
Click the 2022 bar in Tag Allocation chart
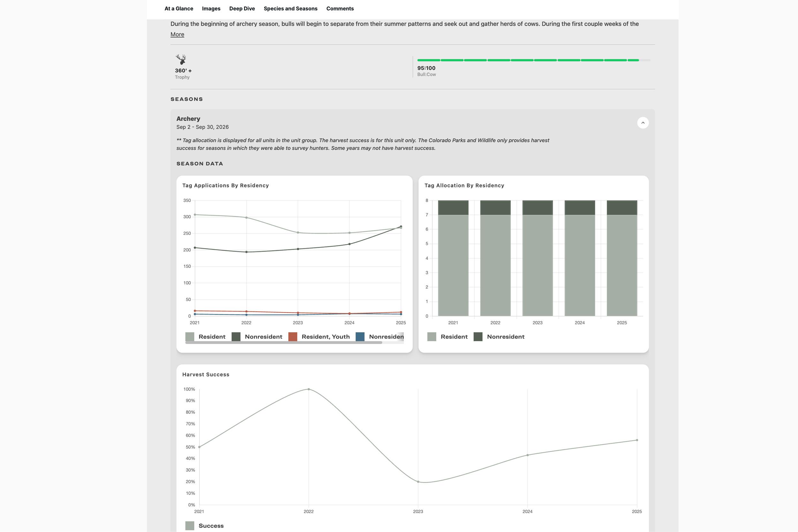coord(495,258)
